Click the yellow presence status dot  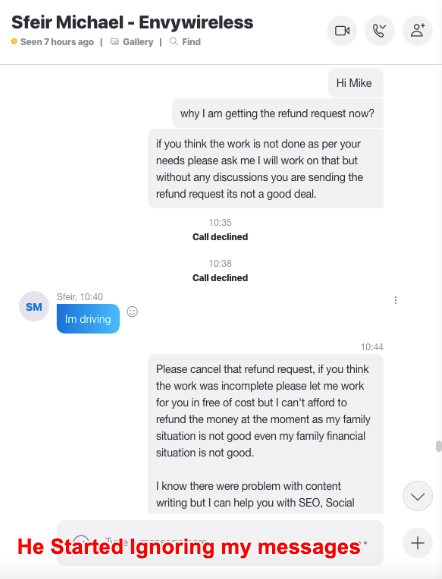(x=14, y=41)
